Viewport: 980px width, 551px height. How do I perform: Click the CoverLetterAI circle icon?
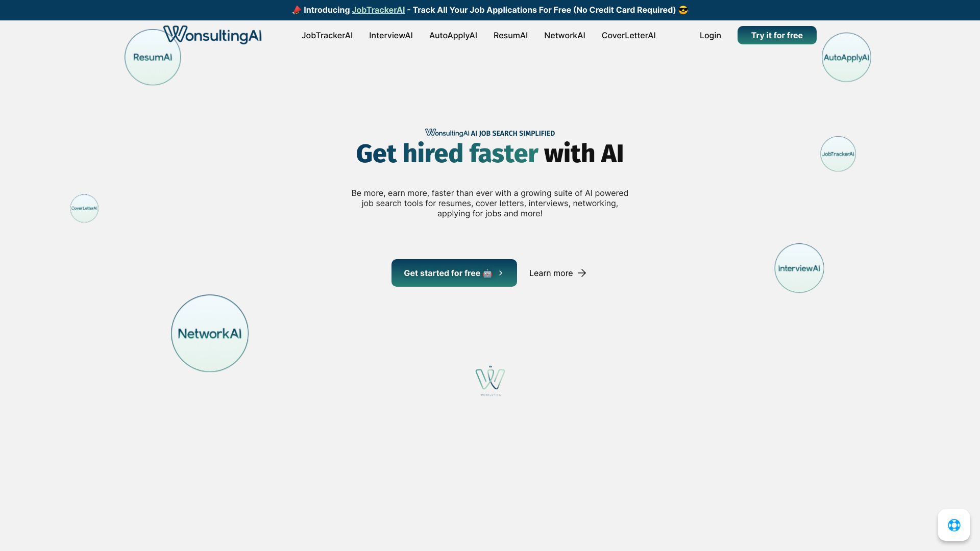[x=84, y=208]
